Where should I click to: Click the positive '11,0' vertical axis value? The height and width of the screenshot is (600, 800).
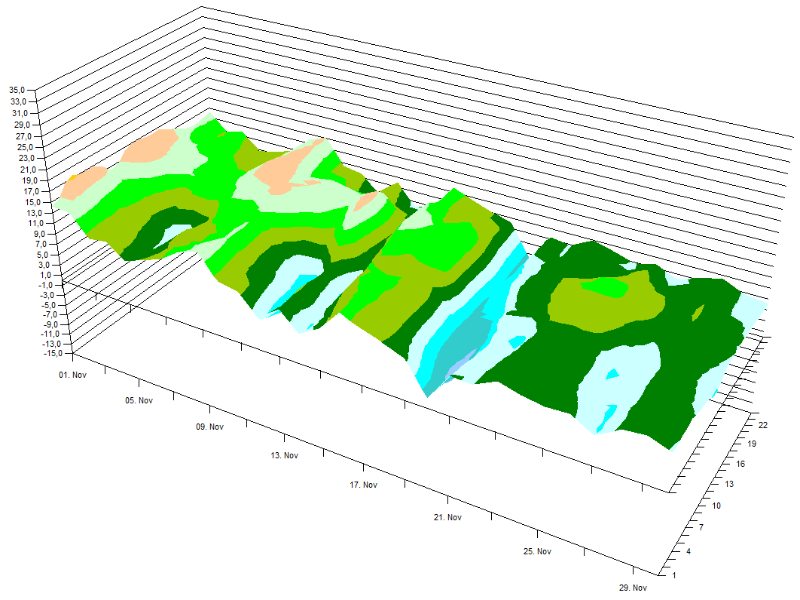pos(36,223)
